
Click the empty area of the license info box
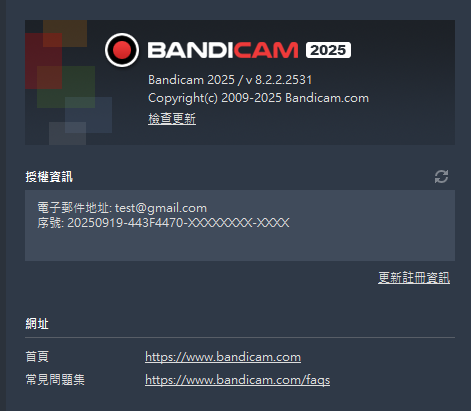240,246
